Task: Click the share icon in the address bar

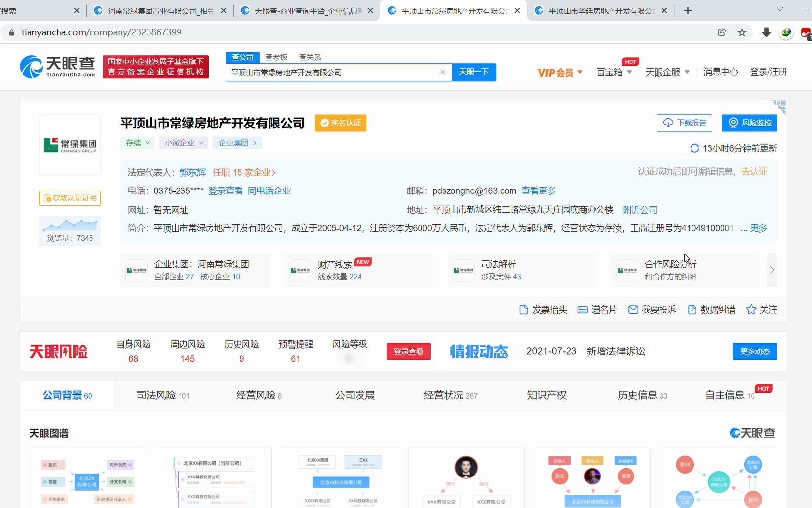Action: (722, 32)
